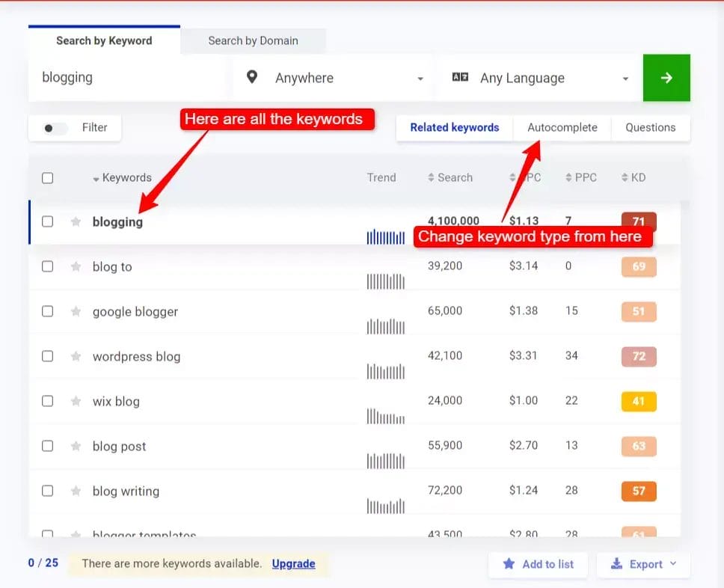Viewport: 724px width, 588px height.
Task: Click the sort icon next to Search
Action: tap(432, 177)
